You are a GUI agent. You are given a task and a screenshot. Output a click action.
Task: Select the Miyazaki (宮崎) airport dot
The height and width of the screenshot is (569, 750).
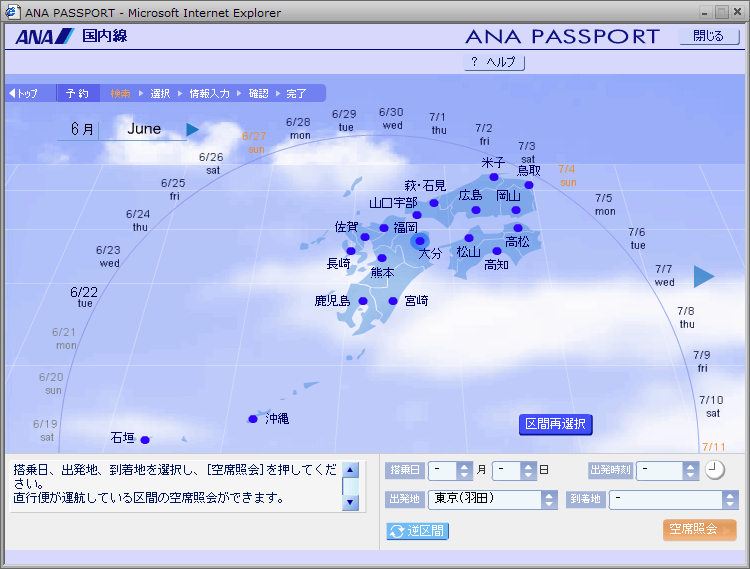pyautogui.click(x=393, y=301)
